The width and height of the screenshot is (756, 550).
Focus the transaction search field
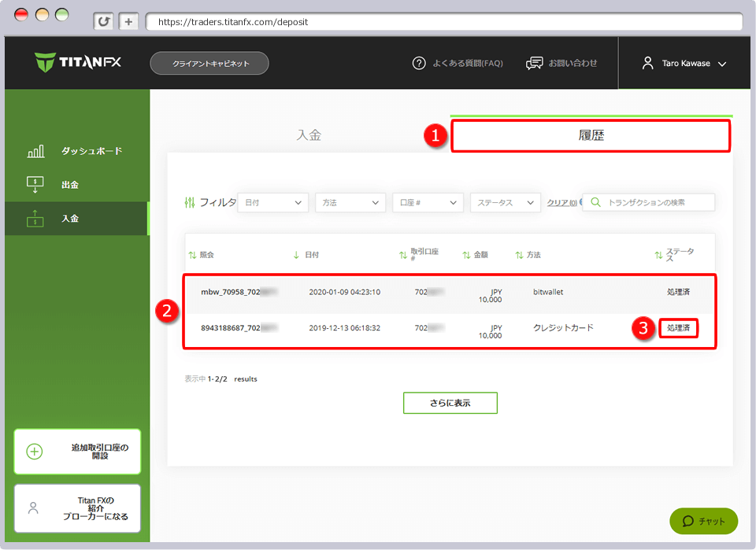pyautogui.click(x=655, y=202)
